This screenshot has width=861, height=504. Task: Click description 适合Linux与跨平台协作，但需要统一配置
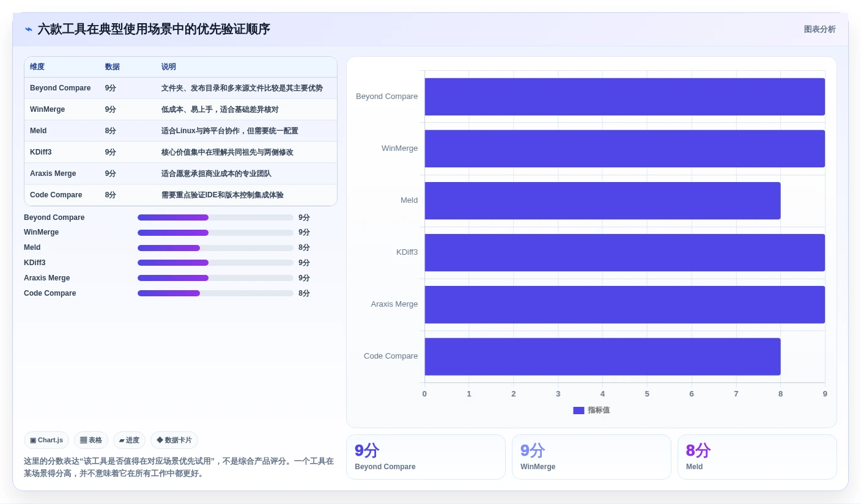click(230, 131)
